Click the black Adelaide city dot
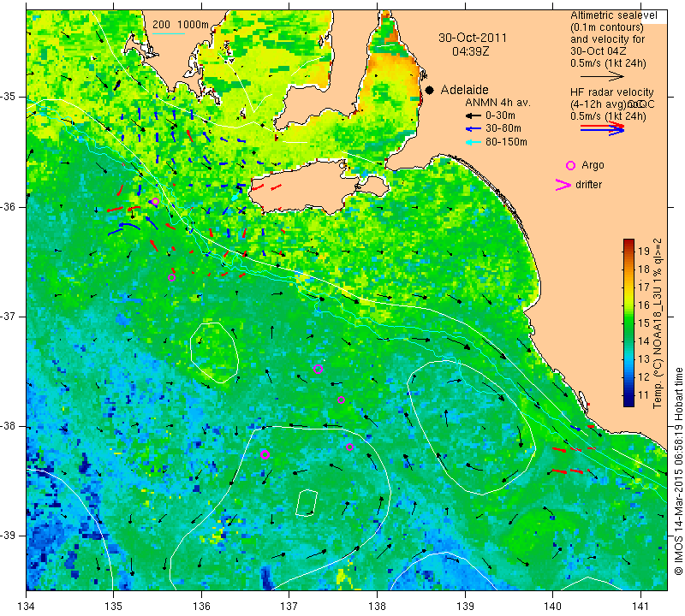Image resolution: width=685 pixels, height=616 pixels. click(x=430, y=90)
